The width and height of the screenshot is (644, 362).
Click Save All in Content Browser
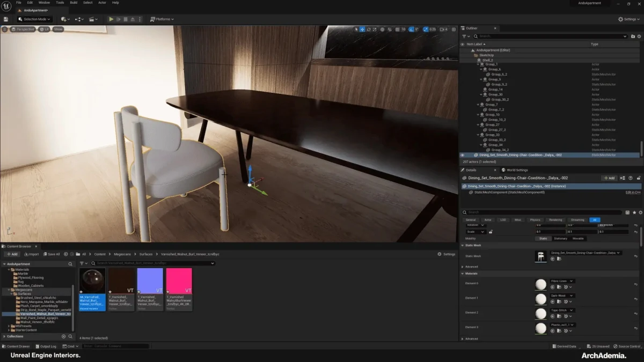(52, 254)
